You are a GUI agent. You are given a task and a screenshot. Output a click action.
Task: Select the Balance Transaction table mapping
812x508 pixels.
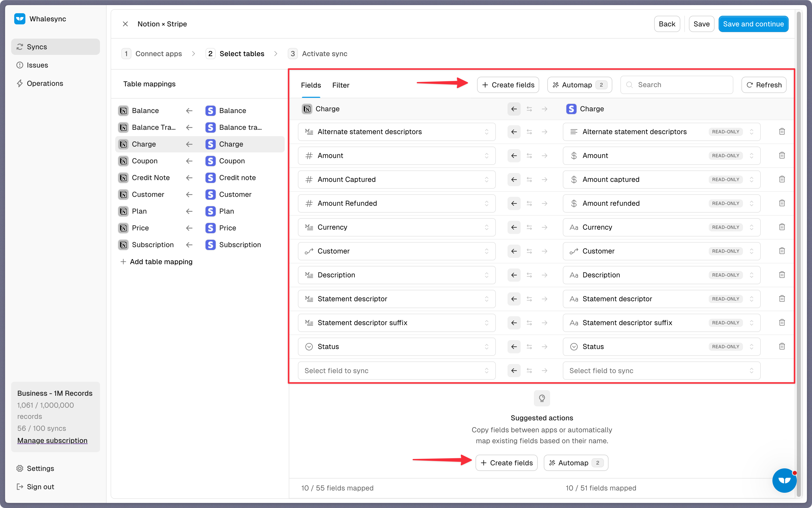click(x=200, y=127)
